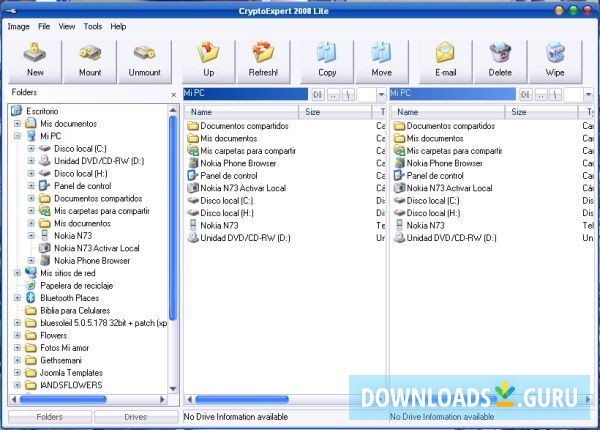Screen dimensions: 600x430
Task: Sort left pane by Name column
Action: click(x=241, y=112)
